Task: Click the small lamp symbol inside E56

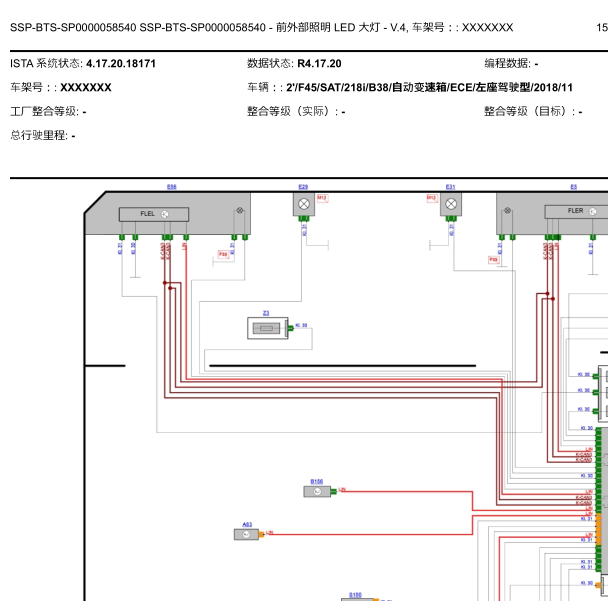Action: pyautogui.click(x=240, y=211)
